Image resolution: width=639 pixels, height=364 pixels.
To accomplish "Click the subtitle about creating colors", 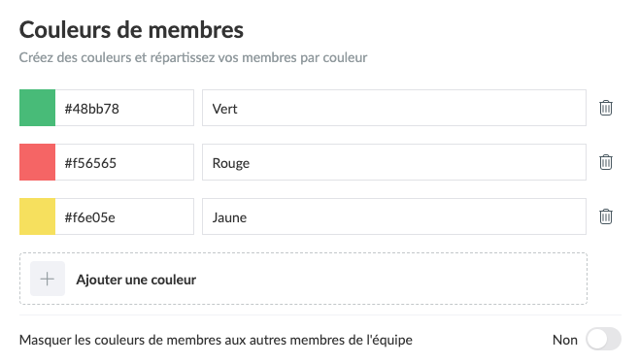I will pos(193,57).
